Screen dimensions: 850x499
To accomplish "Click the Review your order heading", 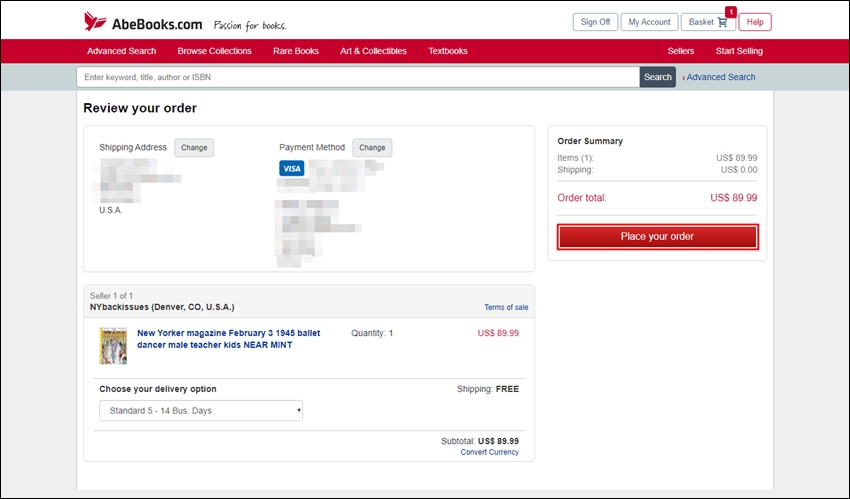I will tap(140, 108).
